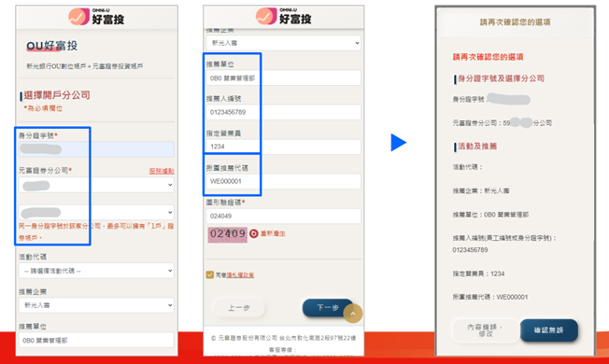Screen dimensions: 609x364
Task: Click the round red 重新產生 refresh icon
Action: click(x=254, y=233)
